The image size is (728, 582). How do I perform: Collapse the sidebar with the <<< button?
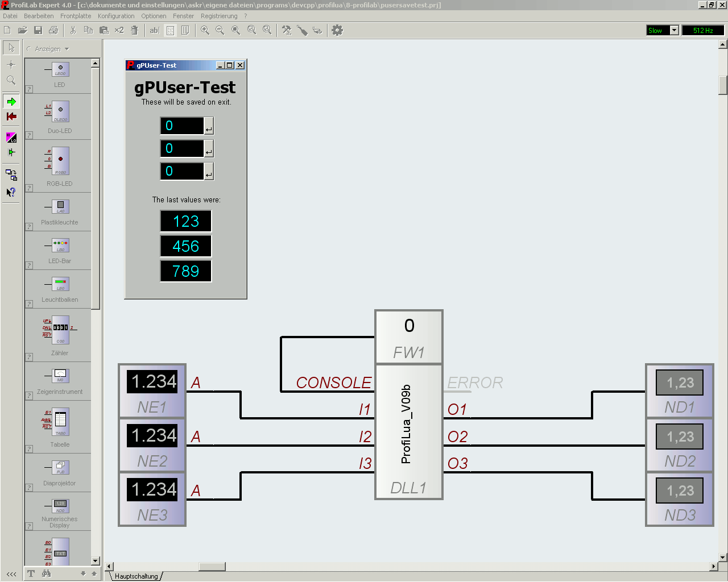click(11, 574)
